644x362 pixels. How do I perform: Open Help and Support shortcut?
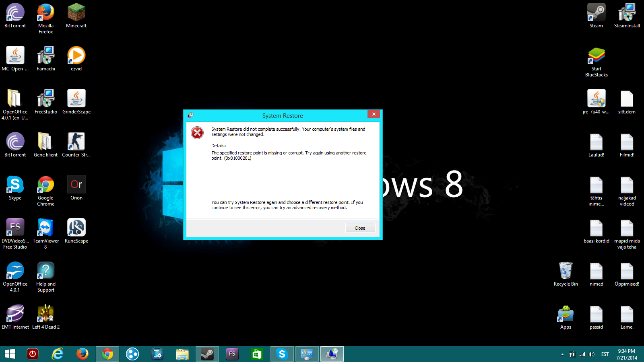pos(46,276)
